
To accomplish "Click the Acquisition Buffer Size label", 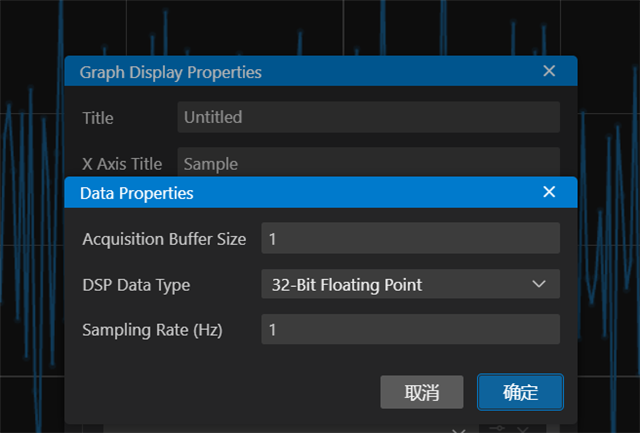I will coord(164,239).
